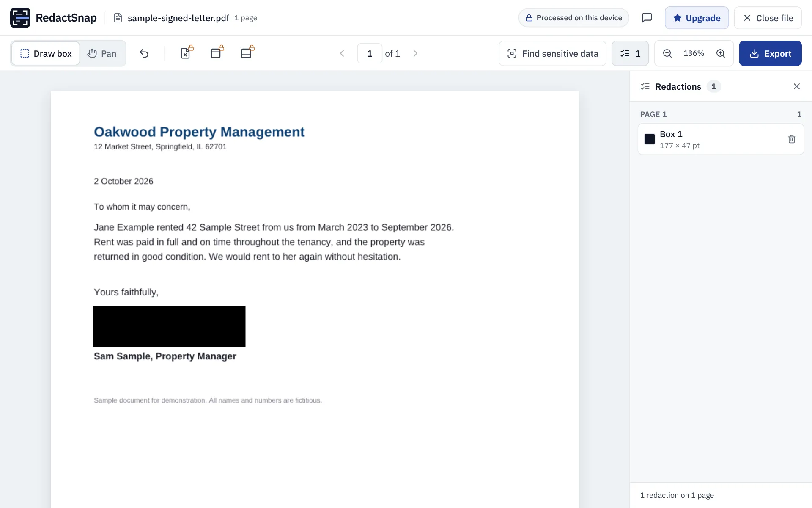
Task: Click the 12 Market Street address line
Action: 160,146
